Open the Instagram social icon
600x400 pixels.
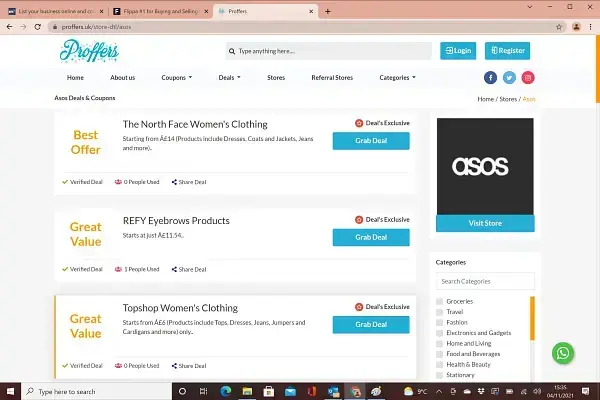click(x=528, y=78)
